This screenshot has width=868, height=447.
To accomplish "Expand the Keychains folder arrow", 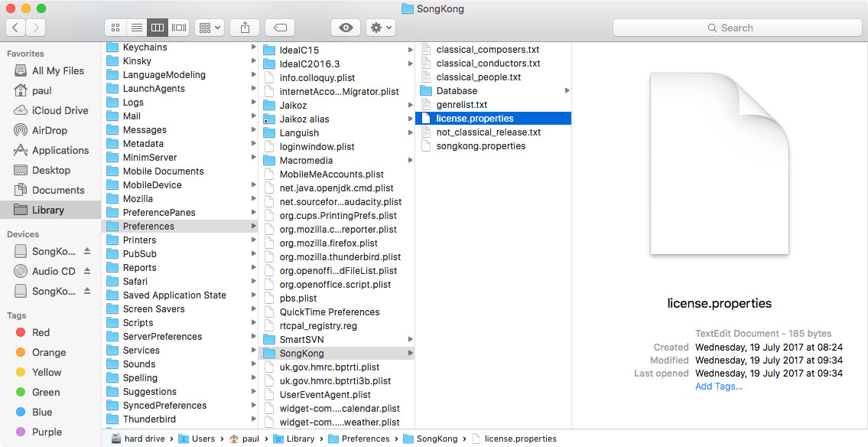I will point(254,47).
